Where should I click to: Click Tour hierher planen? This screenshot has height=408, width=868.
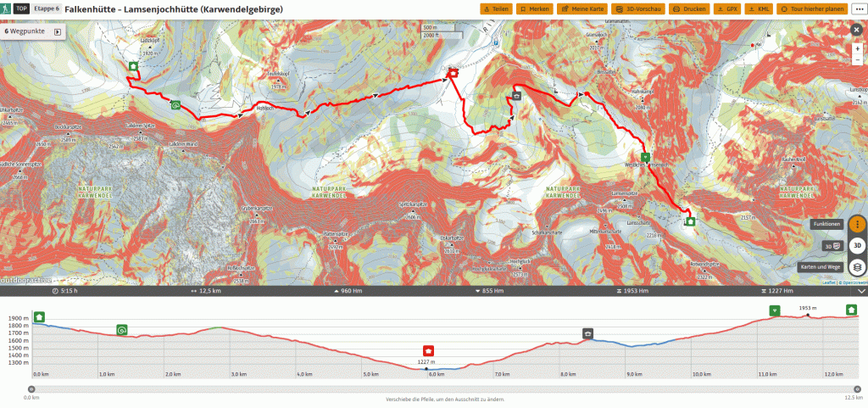pyautogui.click(x=805, y=8)
